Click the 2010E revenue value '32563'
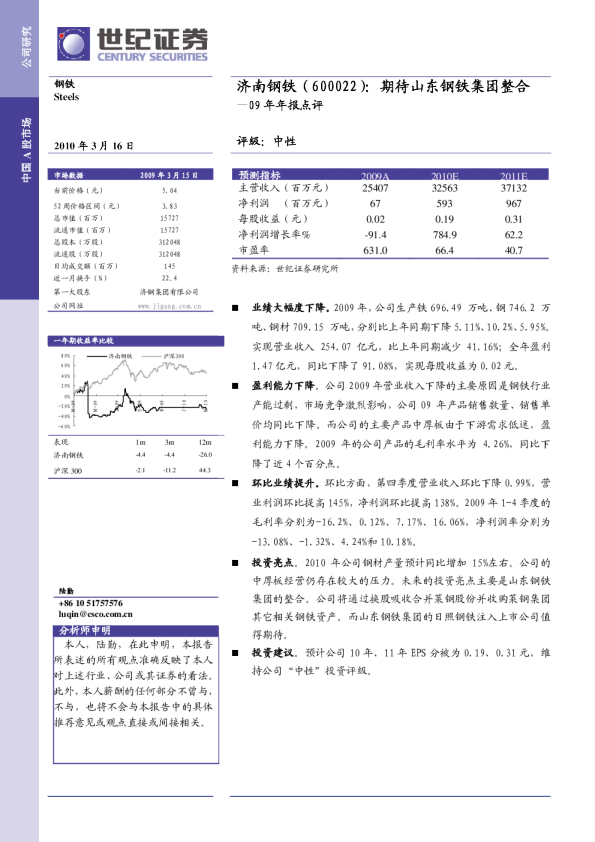Screen dimensions: 595x842 pos(445,188)
